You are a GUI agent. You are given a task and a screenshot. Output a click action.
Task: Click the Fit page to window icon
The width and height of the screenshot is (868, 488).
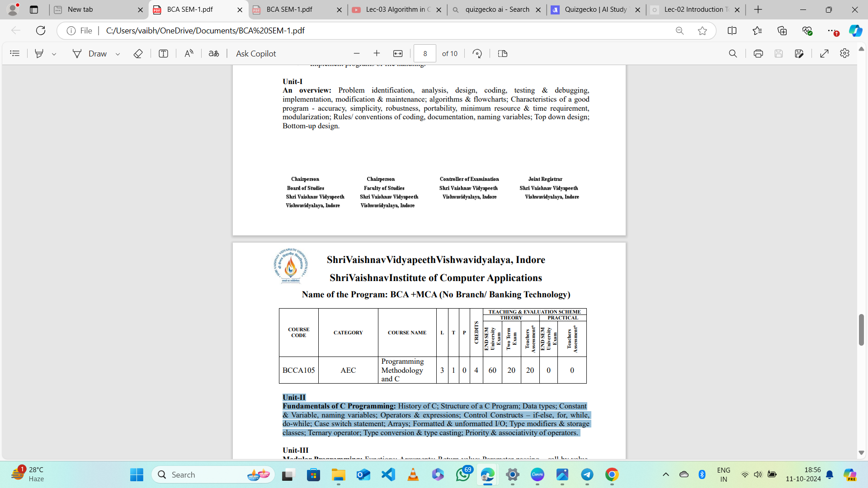click(x=398, y=54)
